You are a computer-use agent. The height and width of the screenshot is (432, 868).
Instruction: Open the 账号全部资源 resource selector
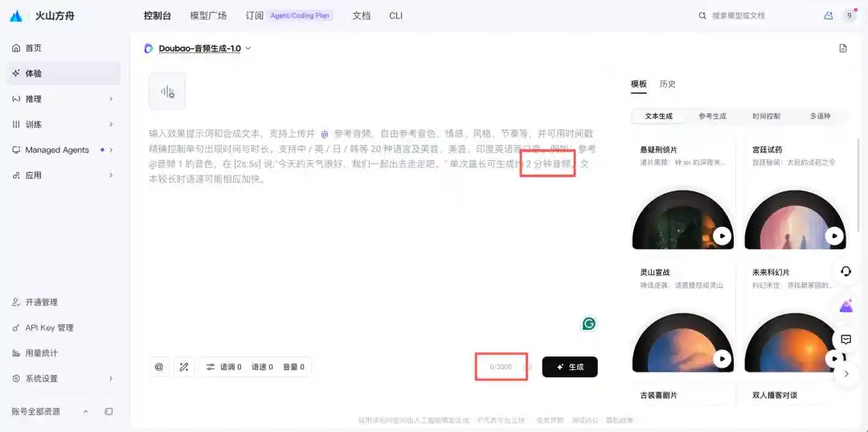tap(50, 412)
